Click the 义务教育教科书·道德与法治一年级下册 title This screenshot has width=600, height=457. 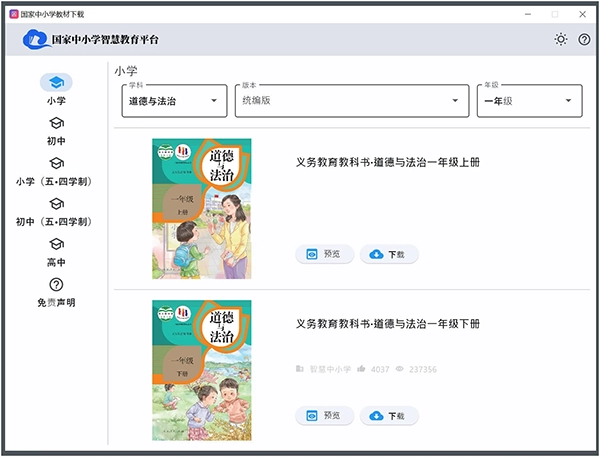(388, 325)
